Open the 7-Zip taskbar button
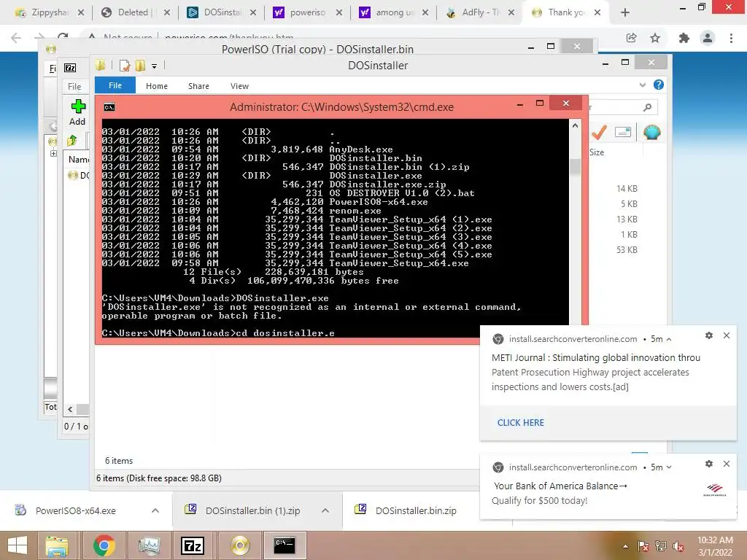Viewport: 747px width, 560px height. point(193,545)
